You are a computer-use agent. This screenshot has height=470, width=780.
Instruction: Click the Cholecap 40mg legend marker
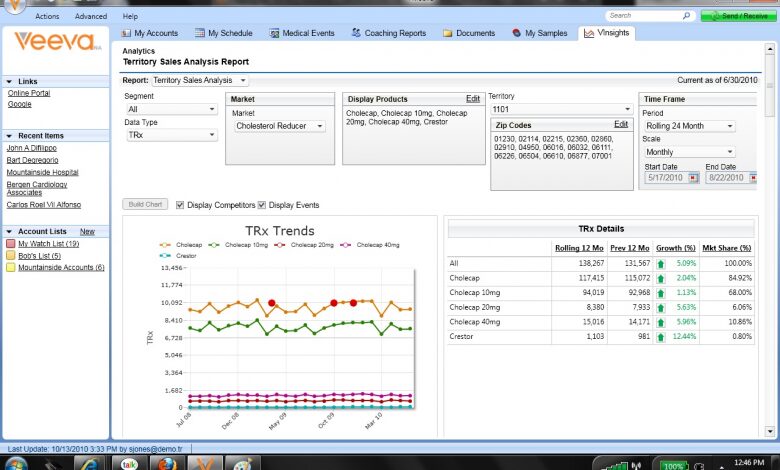[345, 245]
